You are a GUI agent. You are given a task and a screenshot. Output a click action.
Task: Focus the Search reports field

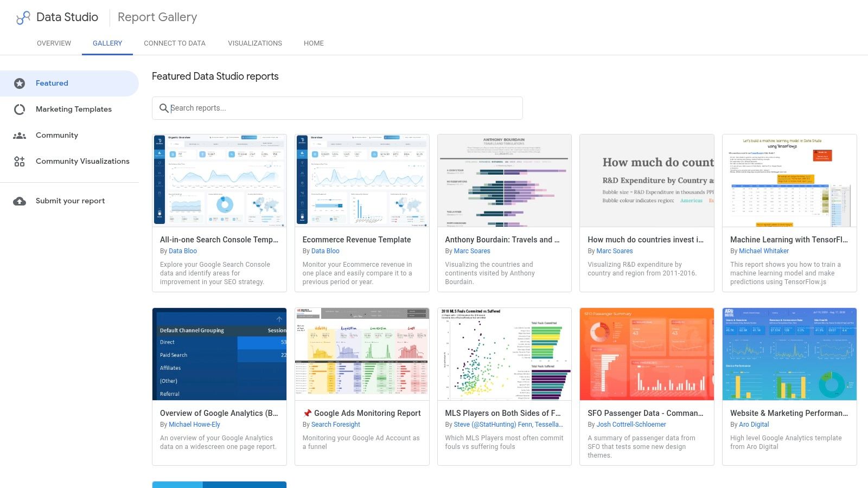pos(337,108)
